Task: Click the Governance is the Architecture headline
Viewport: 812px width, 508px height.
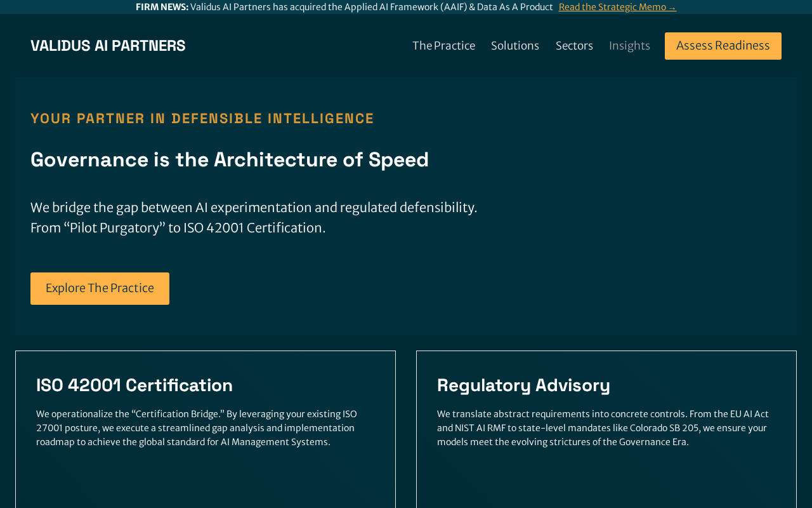Action: pos(230,159)
